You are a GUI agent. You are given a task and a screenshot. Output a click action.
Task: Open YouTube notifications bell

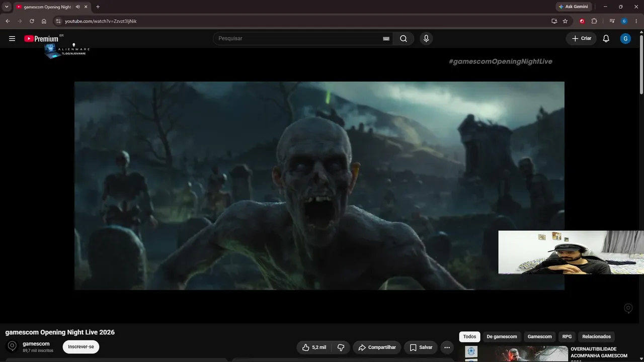pos(606,39)
